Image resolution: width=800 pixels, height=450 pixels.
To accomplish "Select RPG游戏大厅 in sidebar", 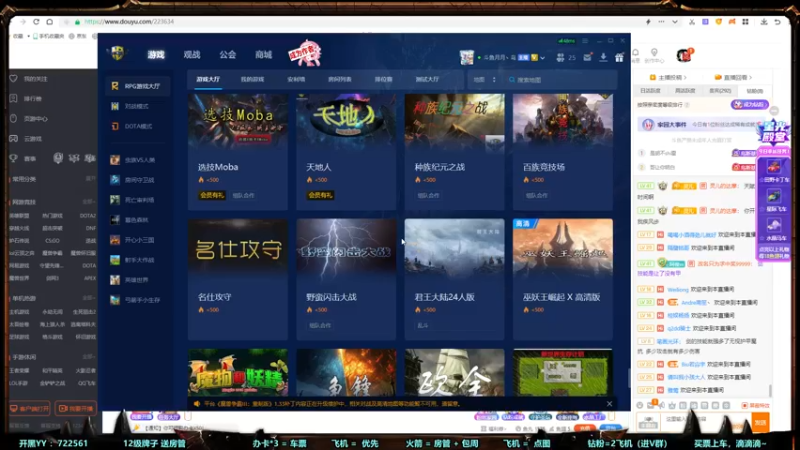I will pos(138,86).
